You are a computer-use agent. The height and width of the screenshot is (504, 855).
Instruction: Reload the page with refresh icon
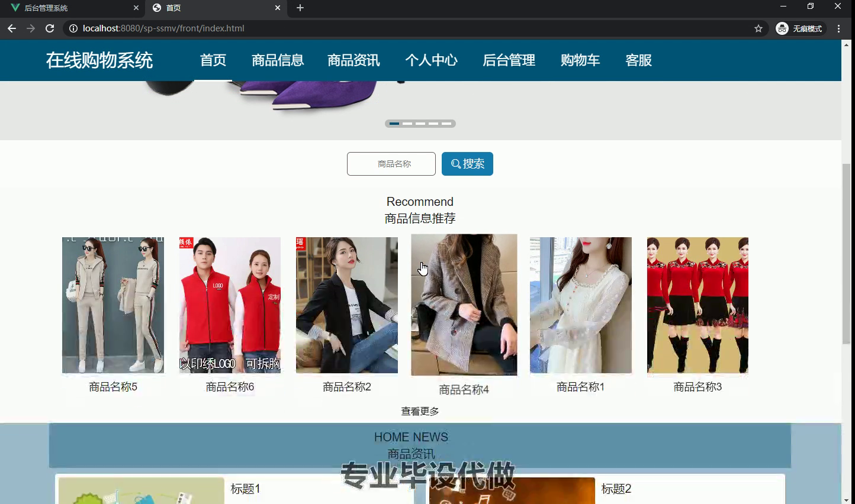[x=50, y=28]
